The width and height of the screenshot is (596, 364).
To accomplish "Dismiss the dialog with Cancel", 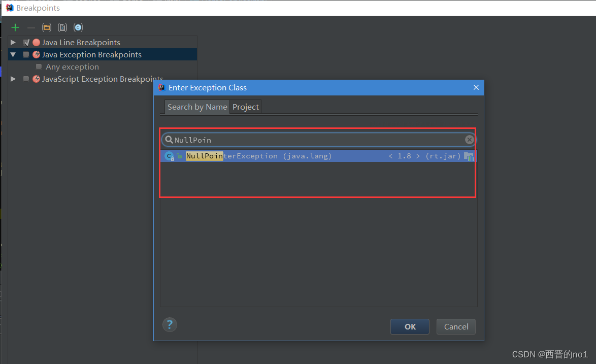I will pyautogui.click(x=456, y=327).
